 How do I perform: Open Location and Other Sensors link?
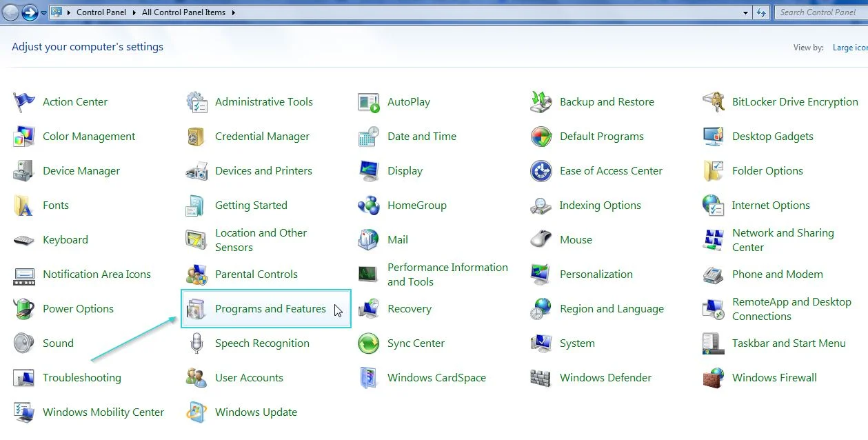pyautogui.click(x=261, y=240)
